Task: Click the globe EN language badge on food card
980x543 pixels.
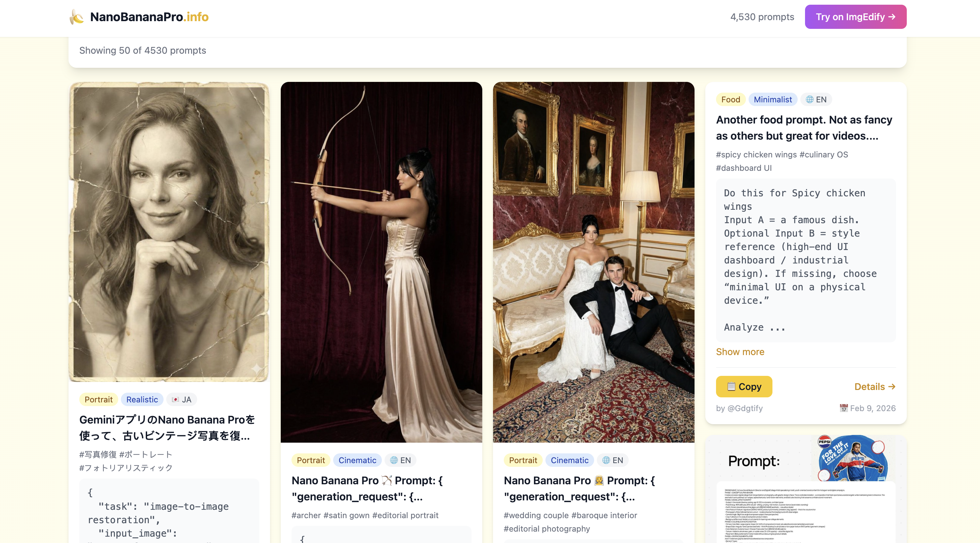Action: (816, 100)
